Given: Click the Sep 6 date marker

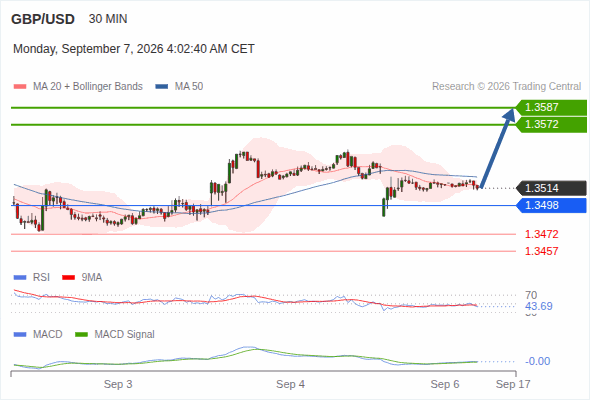Looking at the screenshot, I should [445, 384].
